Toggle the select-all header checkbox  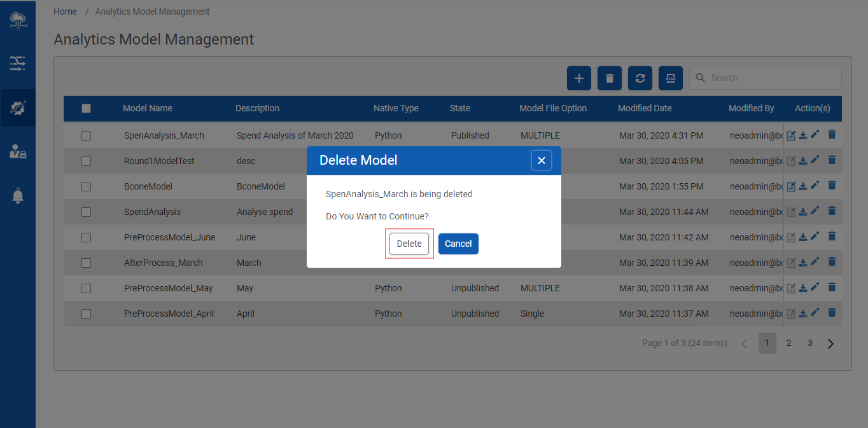(x=87, y=109)
